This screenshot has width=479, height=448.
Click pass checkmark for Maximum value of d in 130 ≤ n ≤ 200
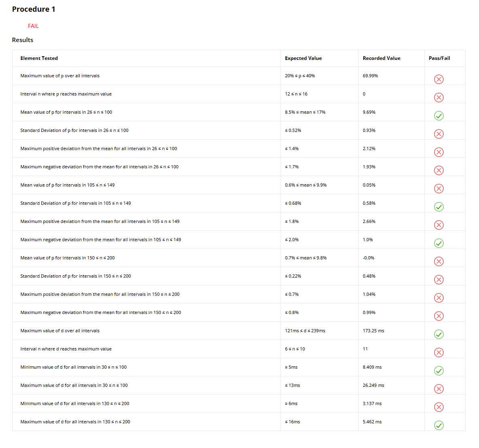tap(439, 425)
